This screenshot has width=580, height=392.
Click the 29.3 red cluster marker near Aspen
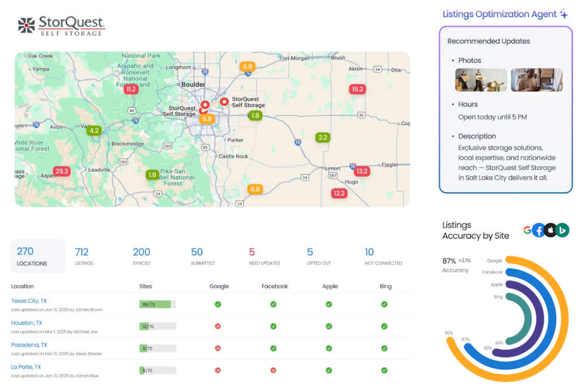[61, 171]
